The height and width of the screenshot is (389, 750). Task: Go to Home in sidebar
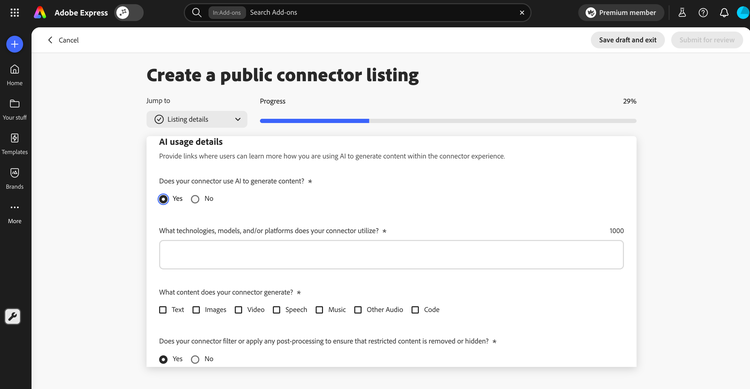click(x=15, y=75)
